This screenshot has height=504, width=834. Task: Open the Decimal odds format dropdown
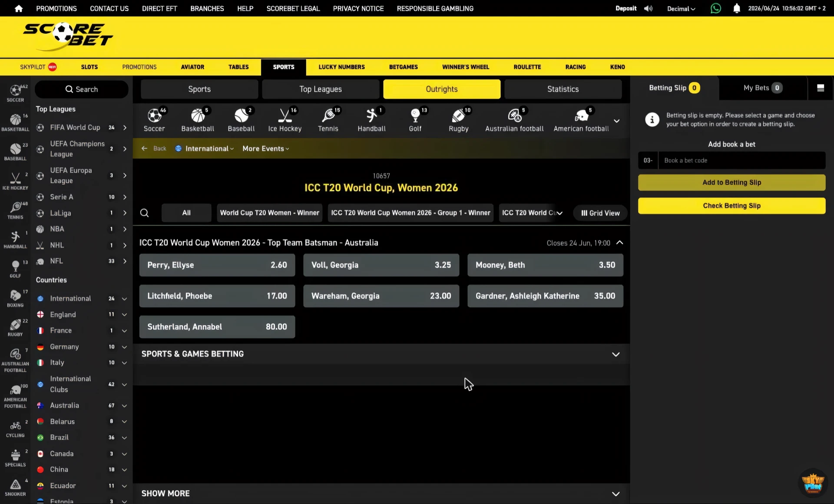click(x=681, y=9)
